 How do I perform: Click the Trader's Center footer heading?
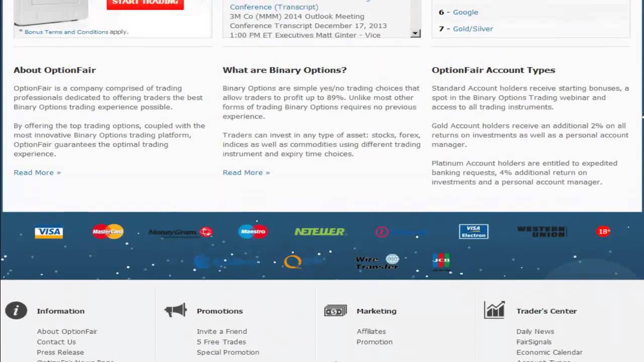click(x=546, y=311)
